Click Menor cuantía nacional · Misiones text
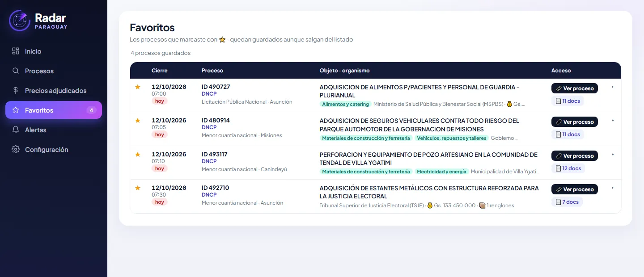The height and width of the screenshot is (277, 644). pos(242,135)
